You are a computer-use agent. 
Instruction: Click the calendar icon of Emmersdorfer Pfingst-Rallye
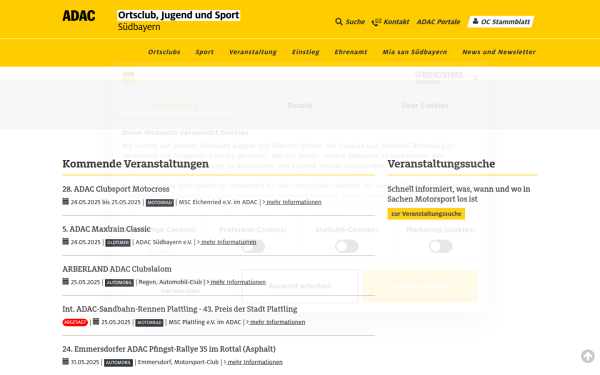pos(65,361)
